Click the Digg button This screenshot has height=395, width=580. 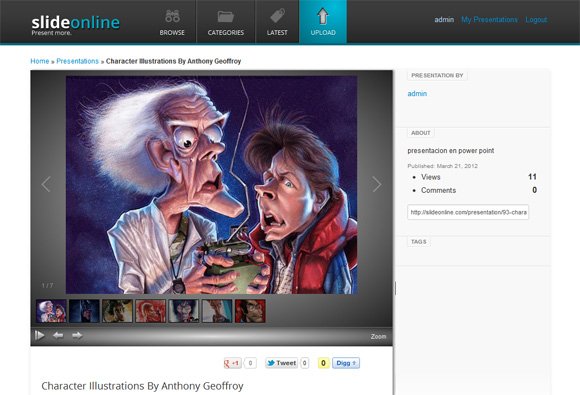coord(346,363)
